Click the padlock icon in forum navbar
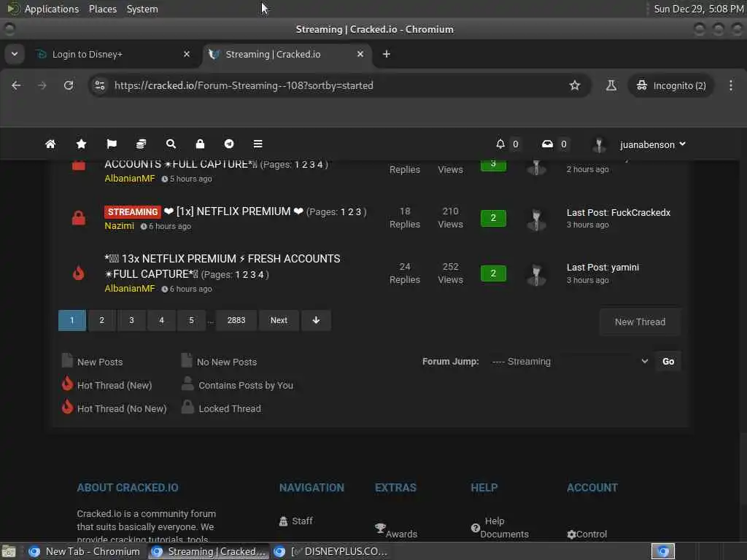Image resolution: width=747 pixels, height=560 pixels. pyautogui.click(x=200, y=144)
